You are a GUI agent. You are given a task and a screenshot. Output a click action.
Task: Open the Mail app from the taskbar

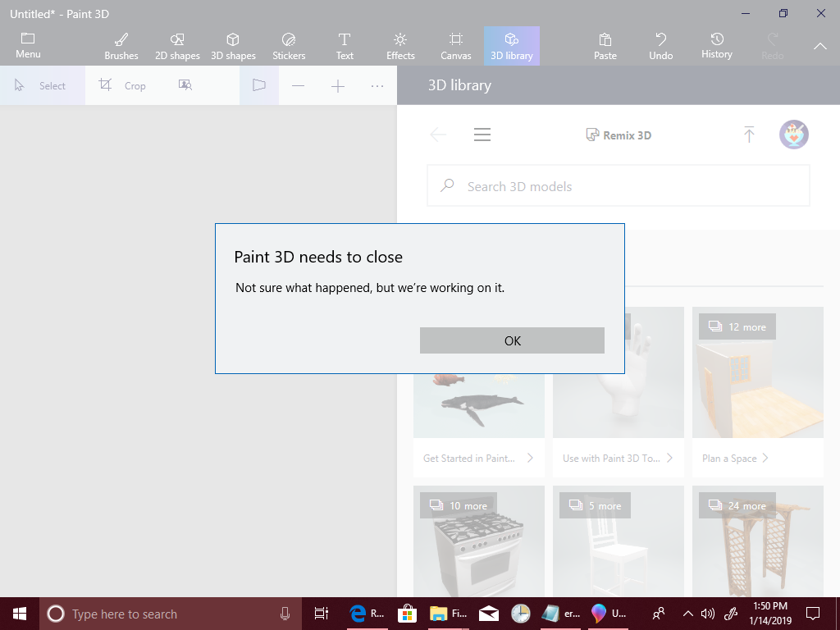click(489, 614)
